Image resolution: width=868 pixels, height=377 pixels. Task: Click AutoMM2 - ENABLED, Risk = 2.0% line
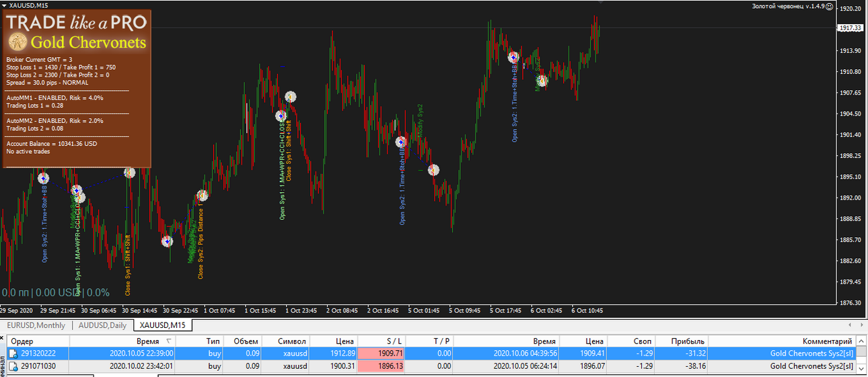[55, 120]
